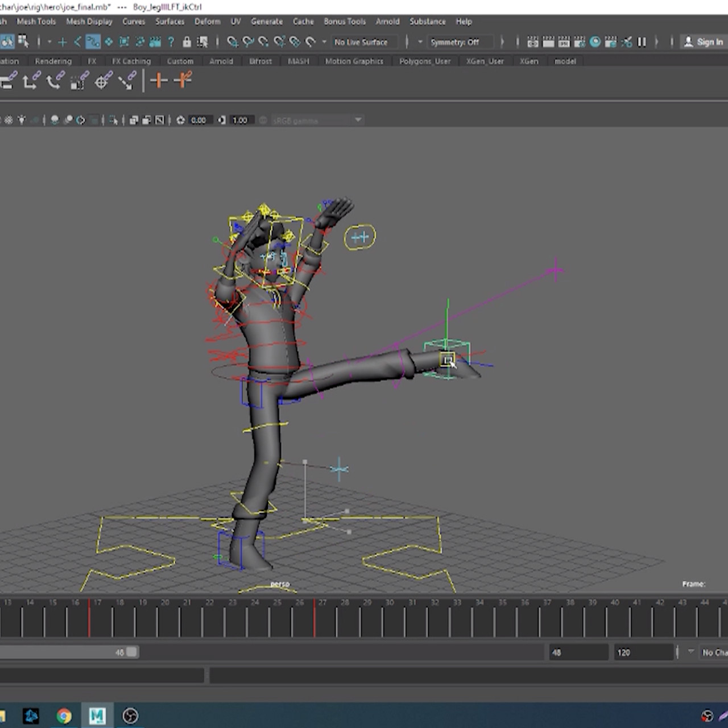728x728 pixels.
Task: Click the curves selection mask icon
Action: (x=78, y=42)
